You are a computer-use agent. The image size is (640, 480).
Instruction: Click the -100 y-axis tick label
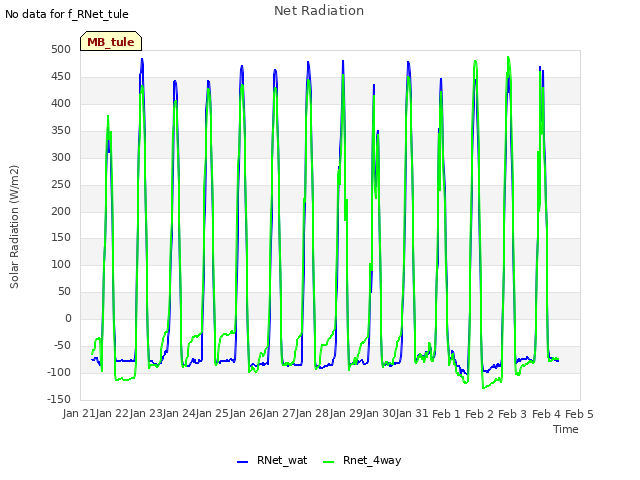point(59,372)
